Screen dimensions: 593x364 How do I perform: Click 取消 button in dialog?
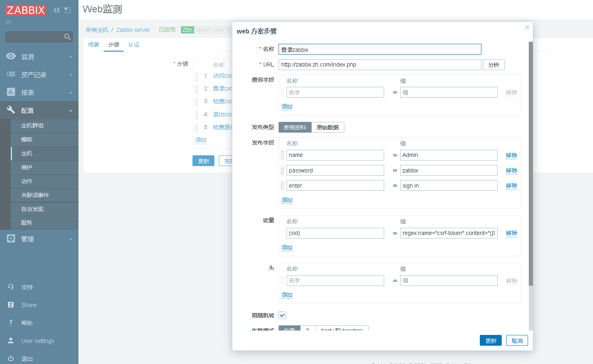tap(517, 341)
